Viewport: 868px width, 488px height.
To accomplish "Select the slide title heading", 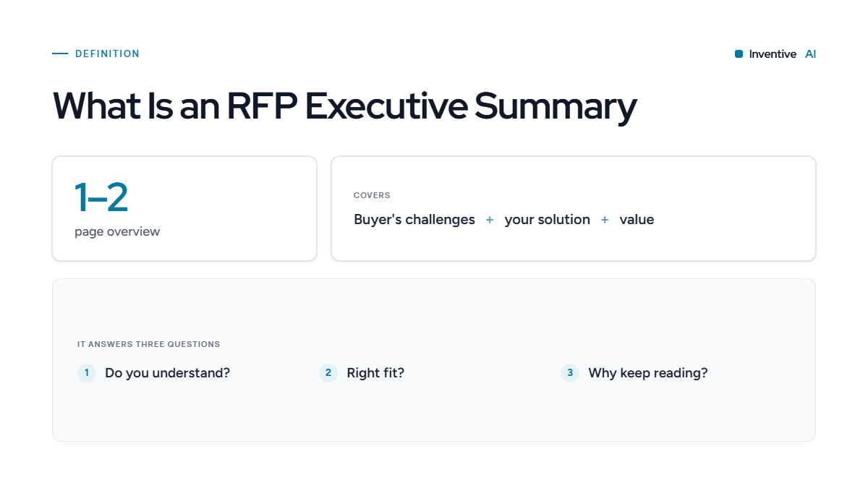I will [344, 106].
